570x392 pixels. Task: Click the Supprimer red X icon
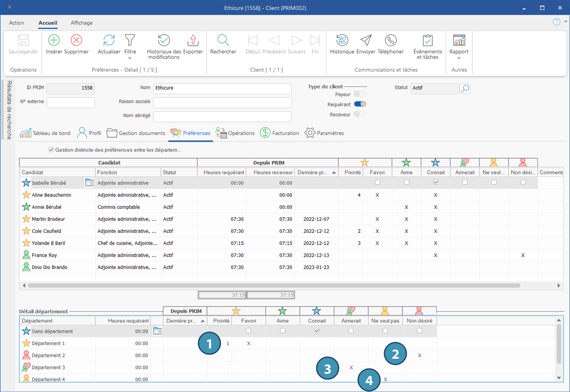point(76,41)
